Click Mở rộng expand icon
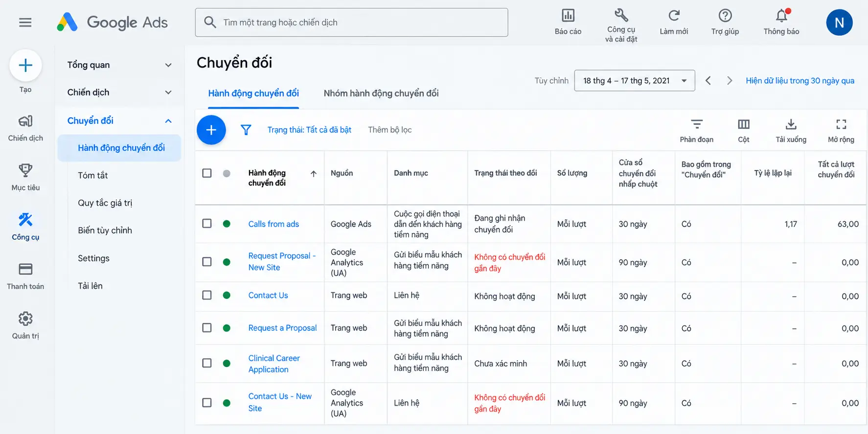The image size is (868, 434). tap(841, 124)
